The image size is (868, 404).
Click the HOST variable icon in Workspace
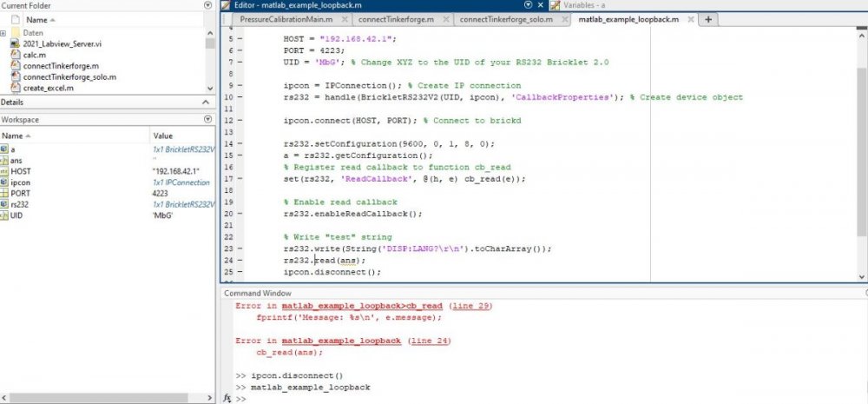4,171
